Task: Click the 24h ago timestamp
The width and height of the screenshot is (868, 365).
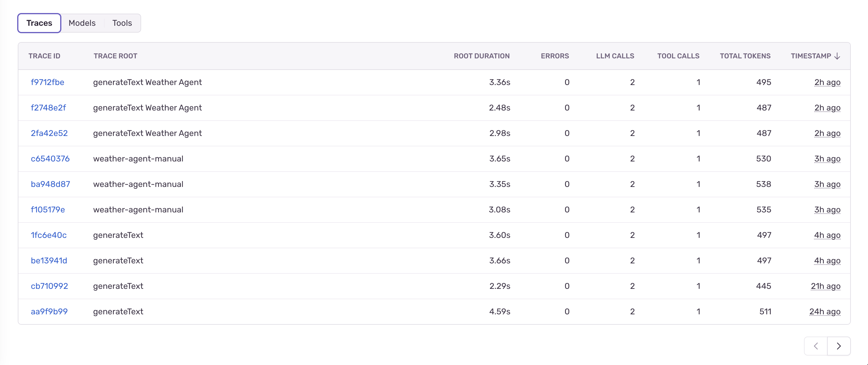Action: pos(824,311)
